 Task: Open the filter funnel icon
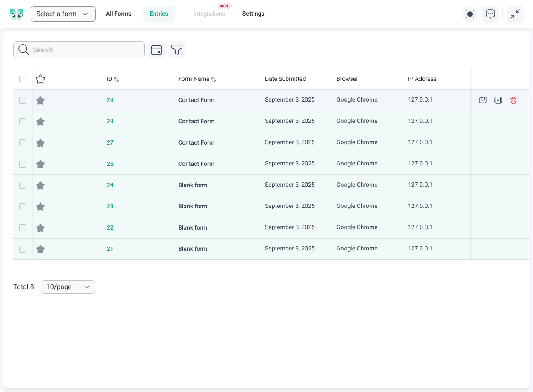[177, 50]
